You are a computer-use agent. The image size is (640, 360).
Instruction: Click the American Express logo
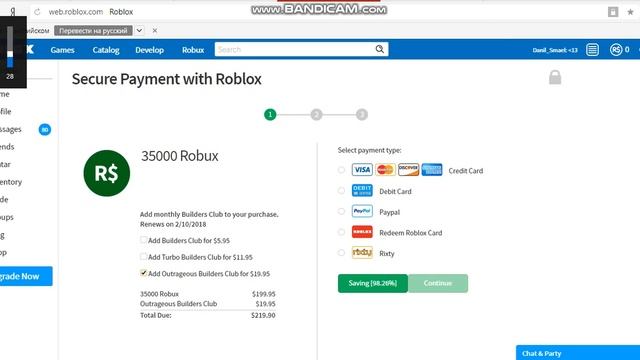pos(432,170)
